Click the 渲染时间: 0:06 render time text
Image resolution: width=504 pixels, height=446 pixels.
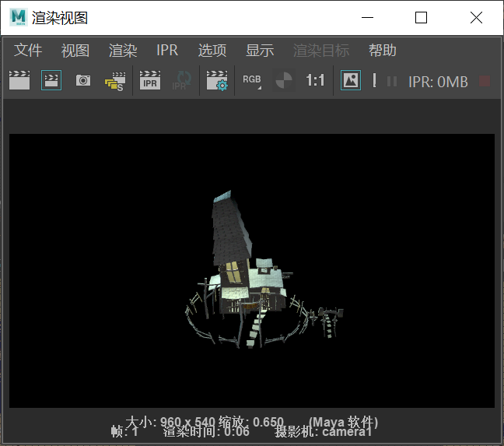pyautogui.click(x=206, y=431)
